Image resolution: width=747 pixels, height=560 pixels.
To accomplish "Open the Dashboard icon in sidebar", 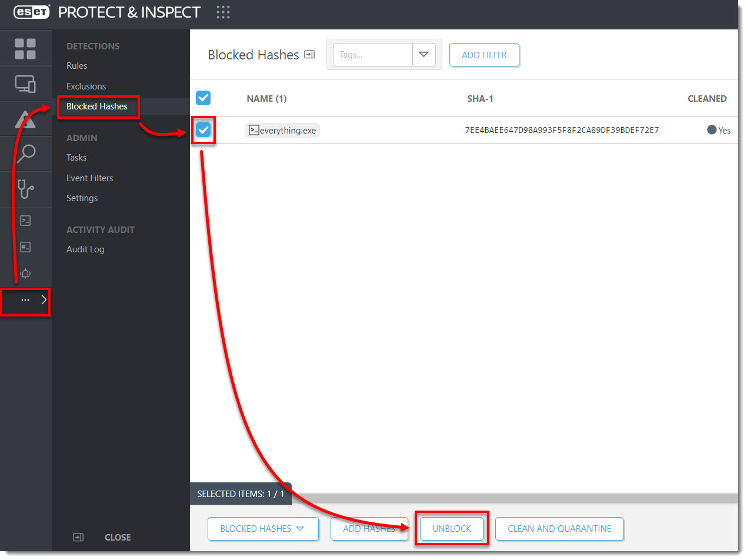I will (x=25, y=49).
